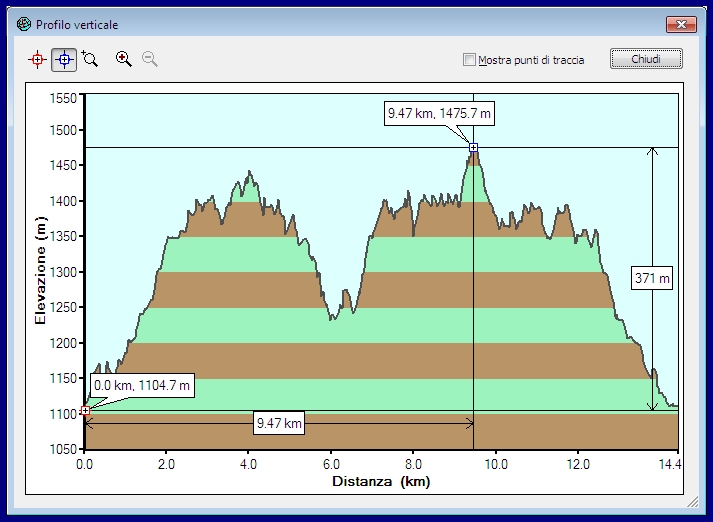Click the 14.4 distance axis value
The width and height of the screenshot is (713, 522).
click(x=670, y=464)
